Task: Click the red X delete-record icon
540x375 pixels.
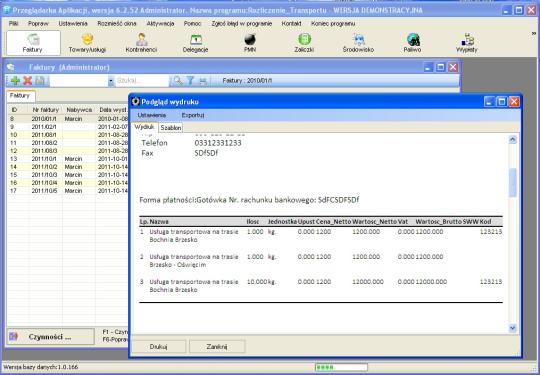Action: pos(28,81)
